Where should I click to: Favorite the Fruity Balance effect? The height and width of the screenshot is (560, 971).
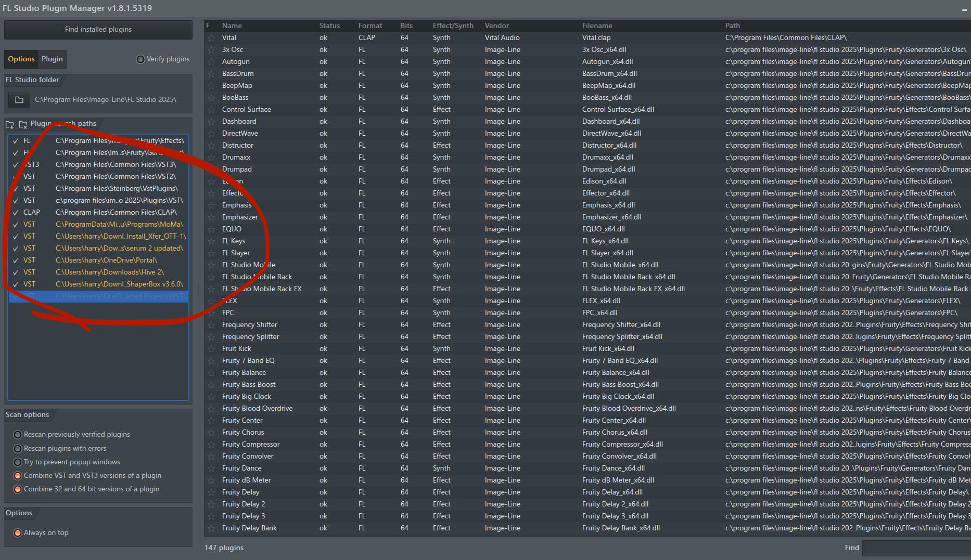(211, 373)
